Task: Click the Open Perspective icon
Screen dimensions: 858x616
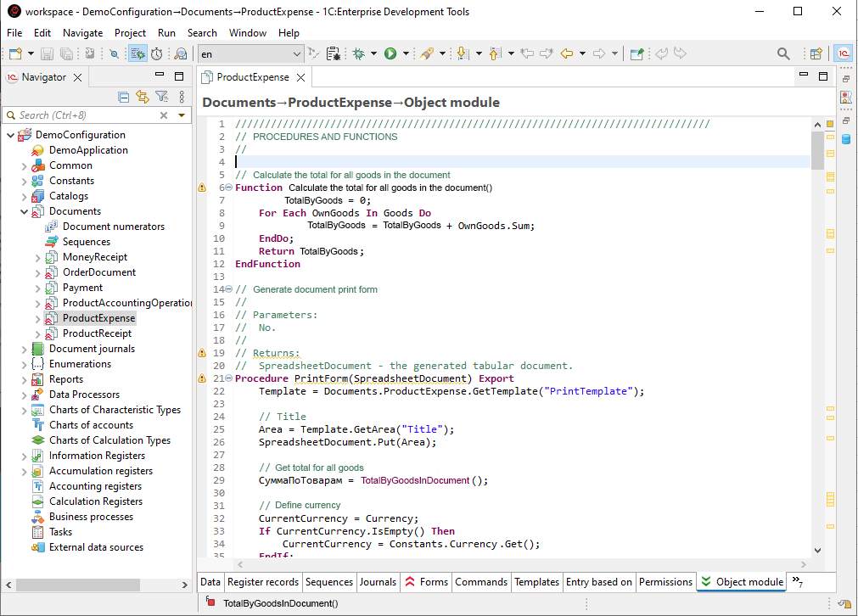Action: [816, 53]
